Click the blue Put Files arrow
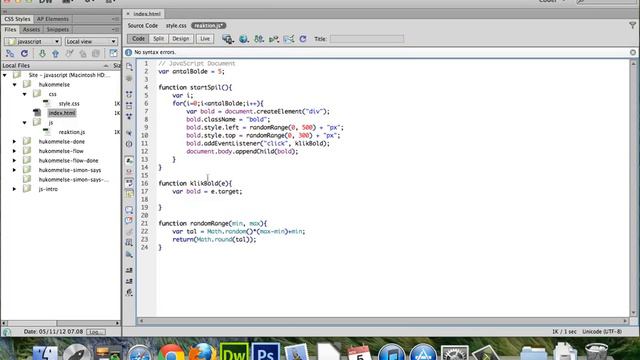Viewport: 640px width, 360px height. [x=56, y=53]
